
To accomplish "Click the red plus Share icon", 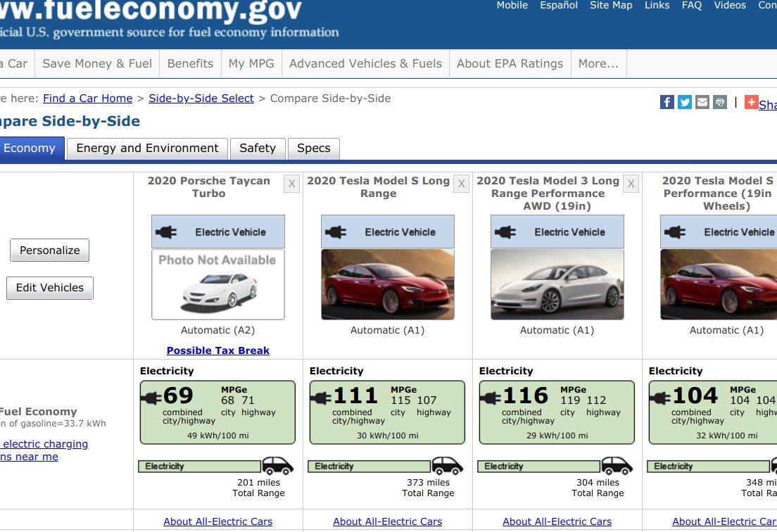I will (x=752, y=102).
